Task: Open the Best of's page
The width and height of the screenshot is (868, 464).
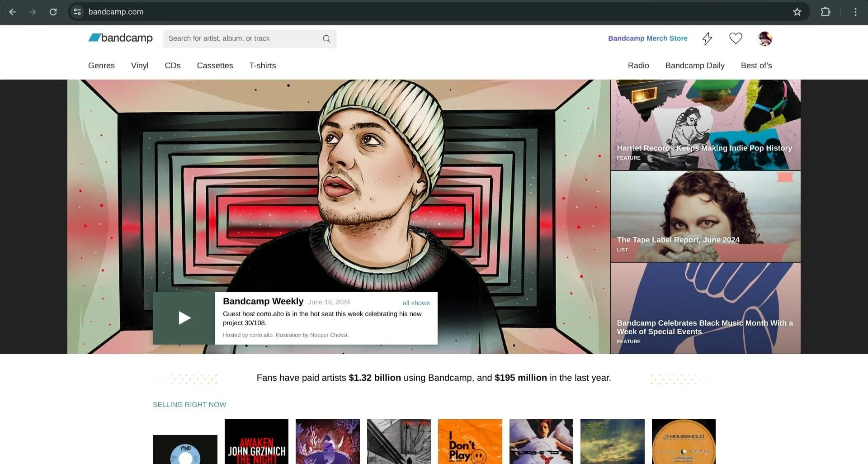Action: pos(756,66)
